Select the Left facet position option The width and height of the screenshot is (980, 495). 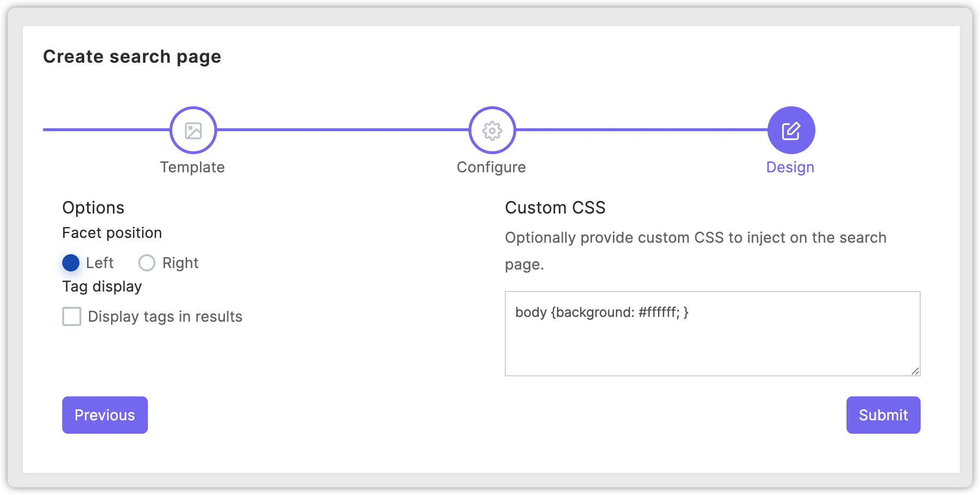pos(71,263)
